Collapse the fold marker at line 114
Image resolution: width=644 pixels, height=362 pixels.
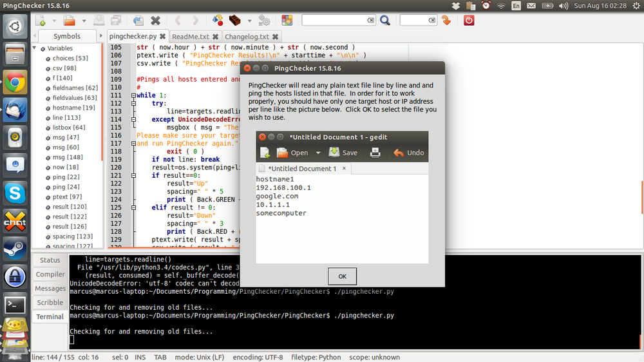[133, 120]
